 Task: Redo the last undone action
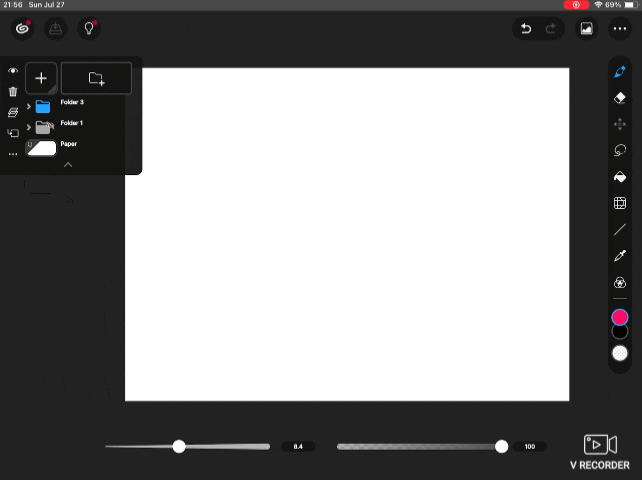tap(551, 29)
